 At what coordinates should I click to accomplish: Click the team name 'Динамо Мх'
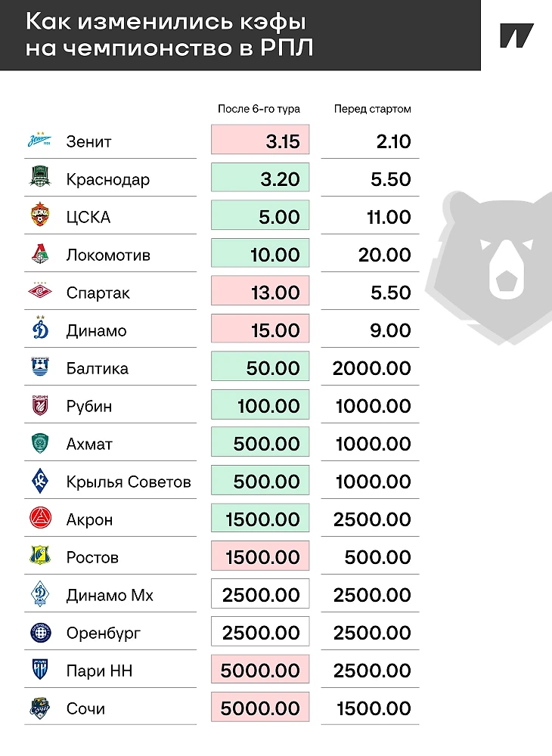(x=110, y=595)
